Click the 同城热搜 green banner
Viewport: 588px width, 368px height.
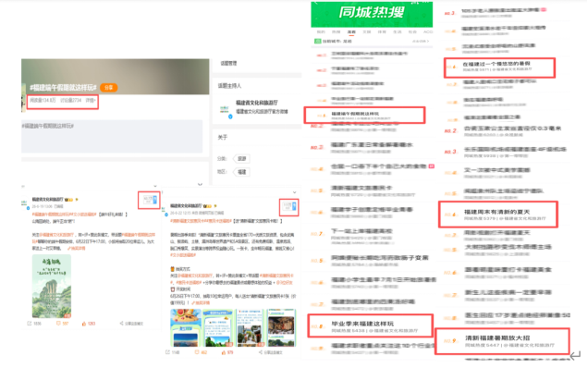coord(372,13)
